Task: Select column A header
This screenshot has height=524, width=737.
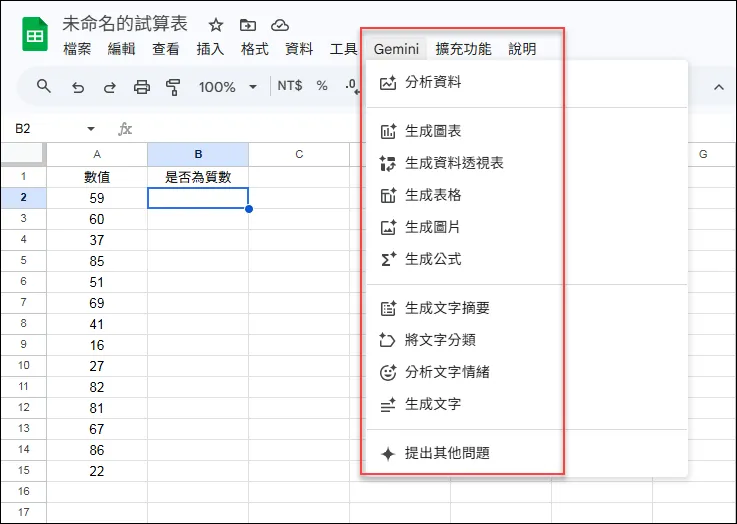Action: 97,155
